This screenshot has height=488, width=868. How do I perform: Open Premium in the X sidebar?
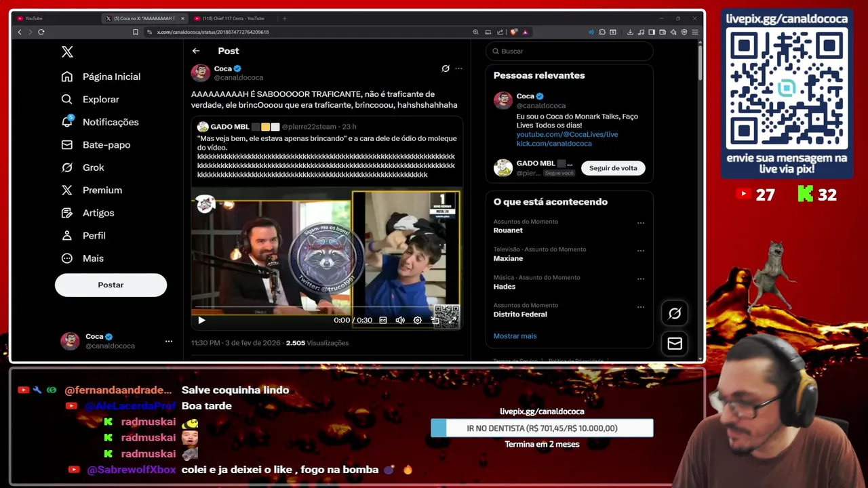(92, 190)
